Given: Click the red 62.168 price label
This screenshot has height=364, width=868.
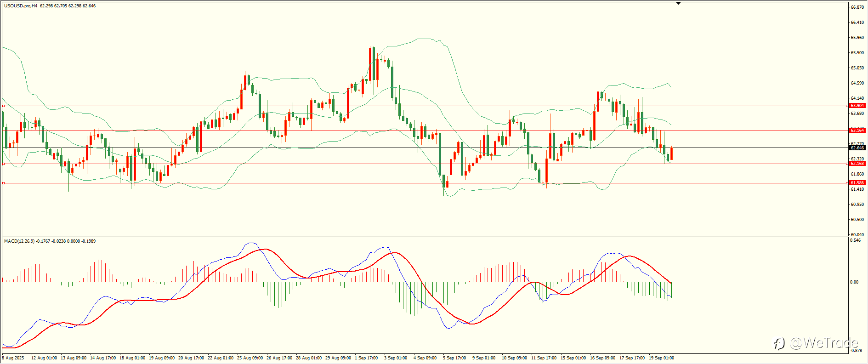Looking at the screenshot, I should [x=857, y=164].
